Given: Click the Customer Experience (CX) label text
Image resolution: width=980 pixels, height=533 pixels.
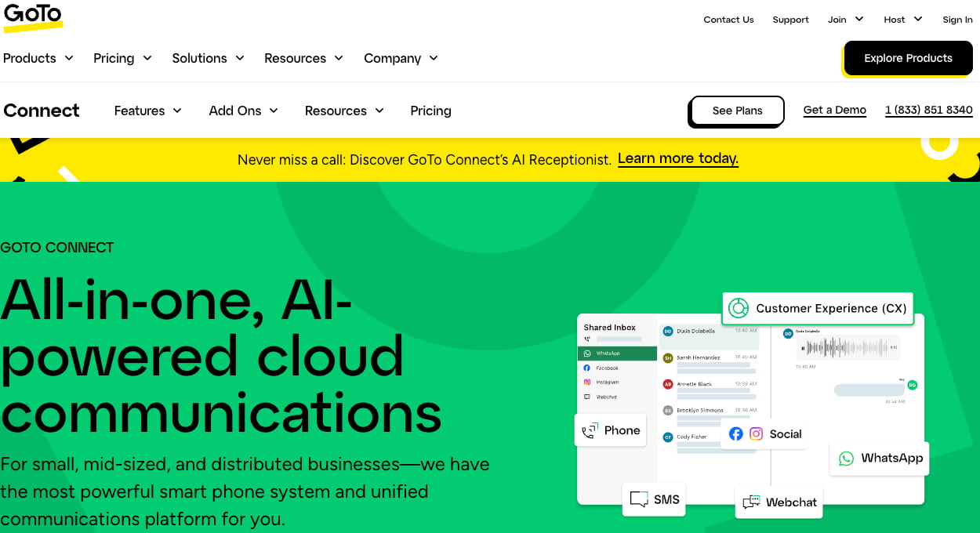Looking at the screenshot, I should coord(831,308).
